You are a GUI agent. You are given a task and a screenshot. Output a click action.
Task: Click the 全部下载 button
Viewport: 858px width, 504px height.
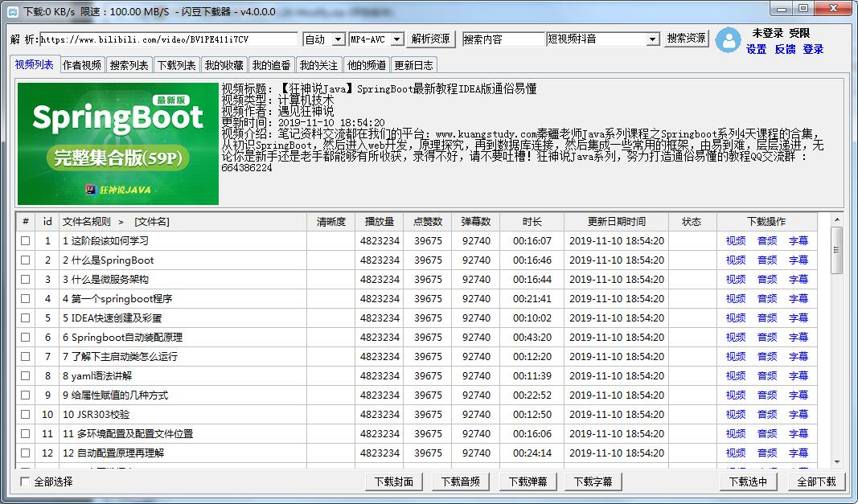coord(816,481)
